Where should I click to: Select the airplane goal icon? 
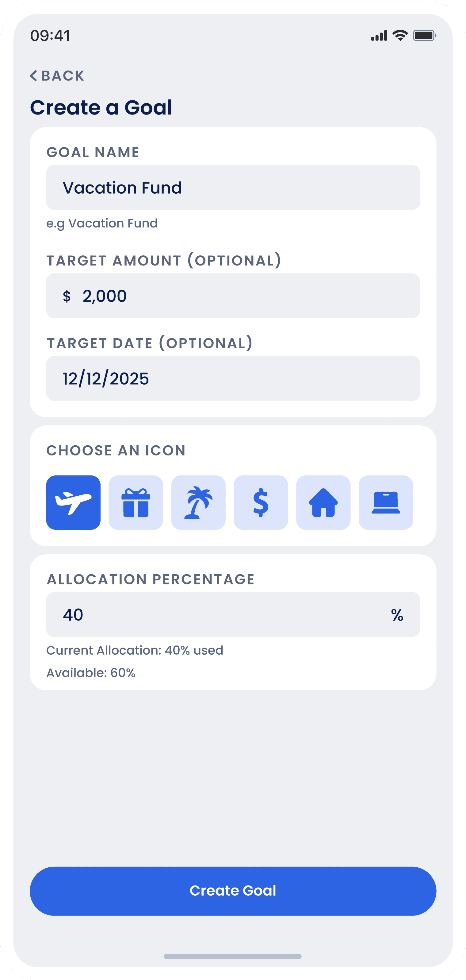pyautogui.click(x=73, y=502)
